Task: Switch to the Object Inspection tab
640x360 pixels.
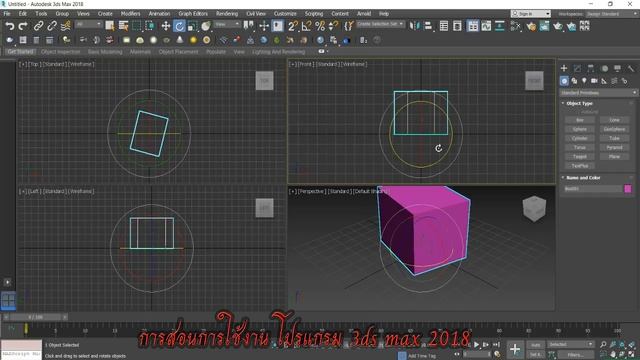Action: (60, 52)
